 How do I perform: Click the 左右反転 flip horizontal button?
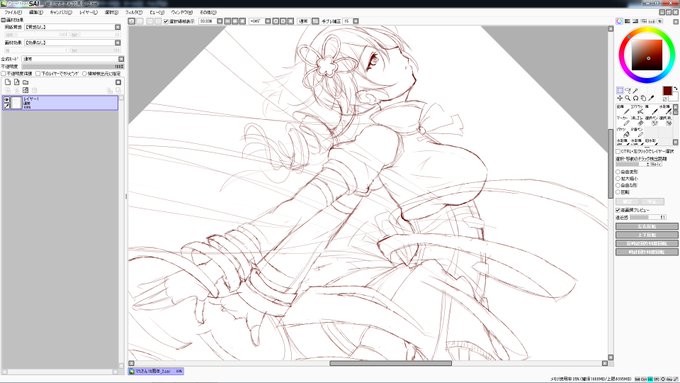point(647,227)
